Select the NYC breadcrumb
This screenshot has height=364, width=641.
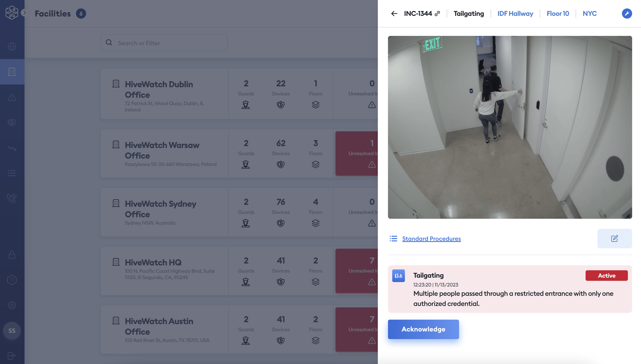click(589, 13)
